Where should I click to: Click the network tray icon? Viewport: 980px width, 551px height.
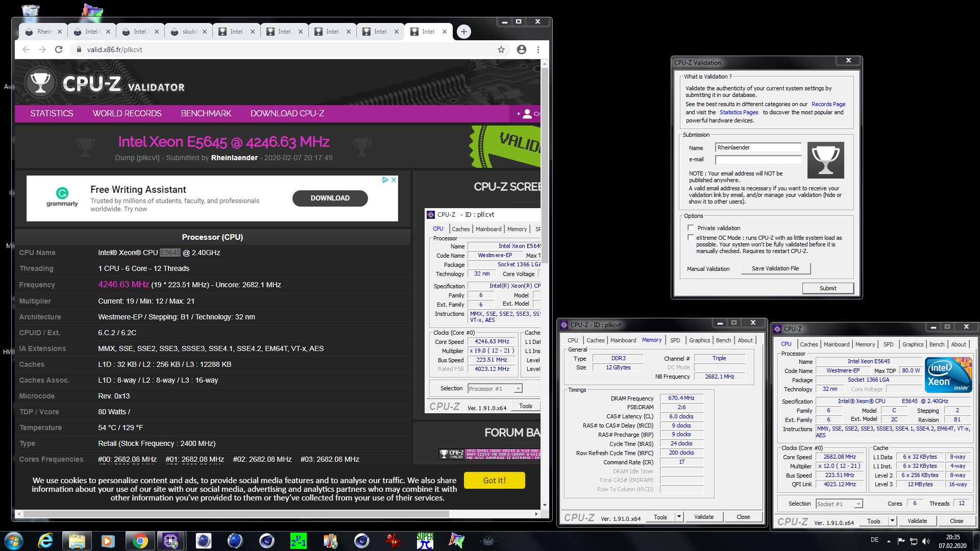pos(914,541)
